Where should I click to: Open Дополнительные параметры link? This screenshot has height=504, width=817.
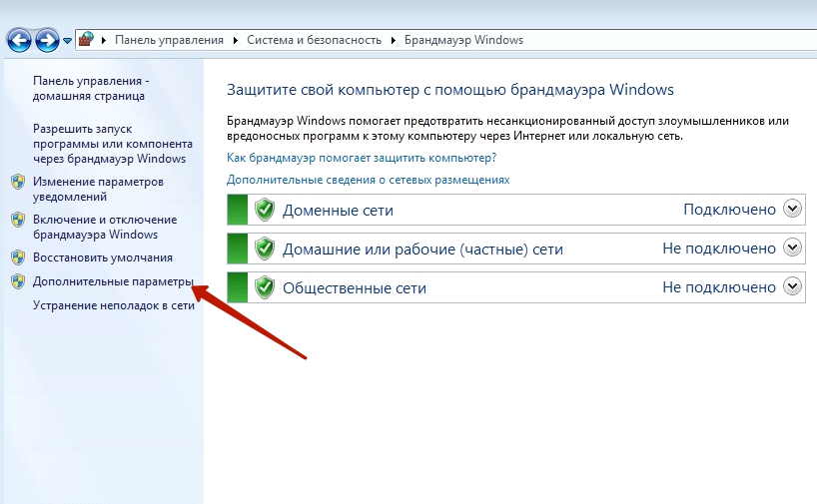113,281
